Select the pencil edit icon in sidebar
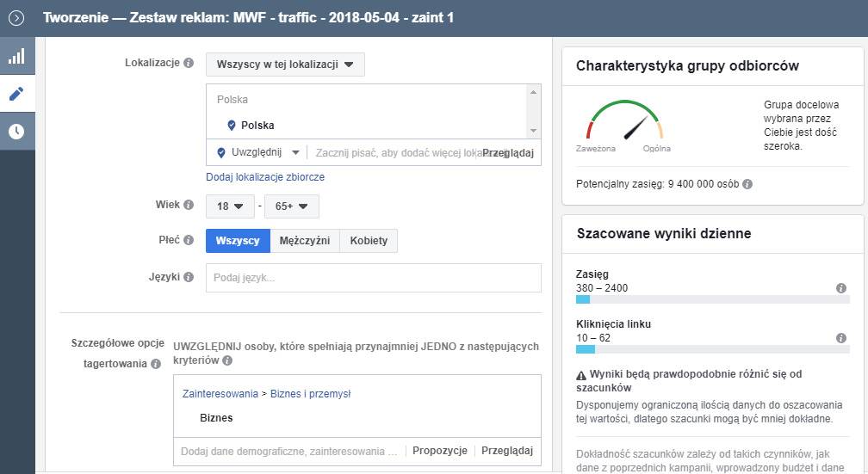868x474 pixels. point(16,94)
